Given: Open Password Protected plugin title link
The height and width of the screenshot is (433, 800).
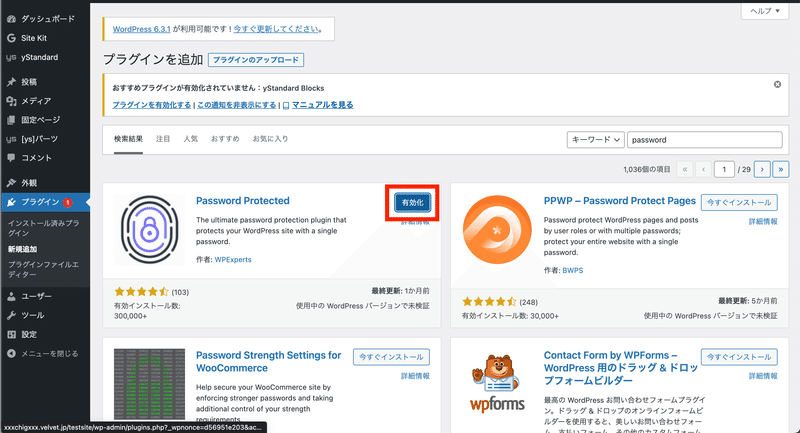Looking at the screenshot, I should point(242,201).
